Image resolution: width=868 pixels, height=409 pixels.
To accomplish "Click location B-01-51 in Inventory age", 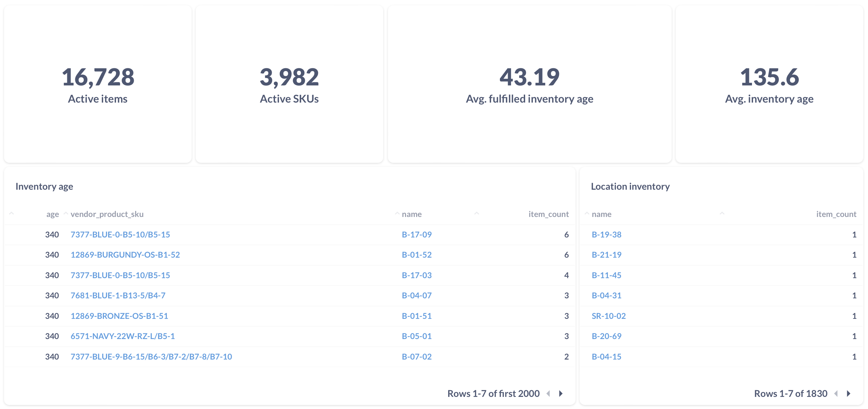I will point(417,316).
